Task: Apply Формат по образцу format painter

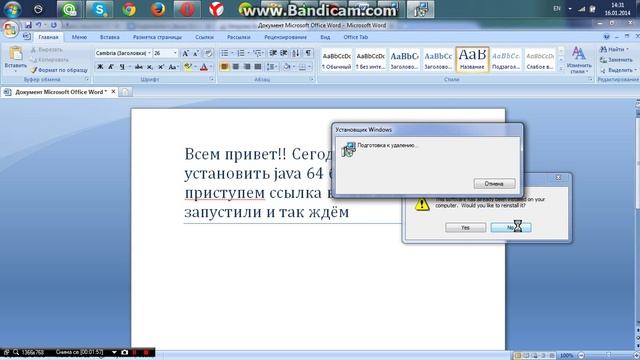Action: click(x=59, y=70)
